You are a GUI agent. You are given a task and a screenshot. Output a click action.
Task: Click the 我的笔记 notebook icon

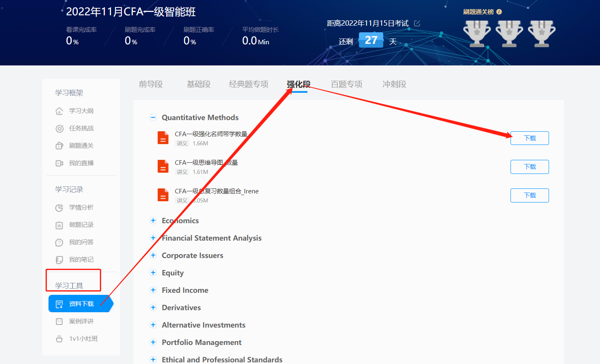(59, 260)
